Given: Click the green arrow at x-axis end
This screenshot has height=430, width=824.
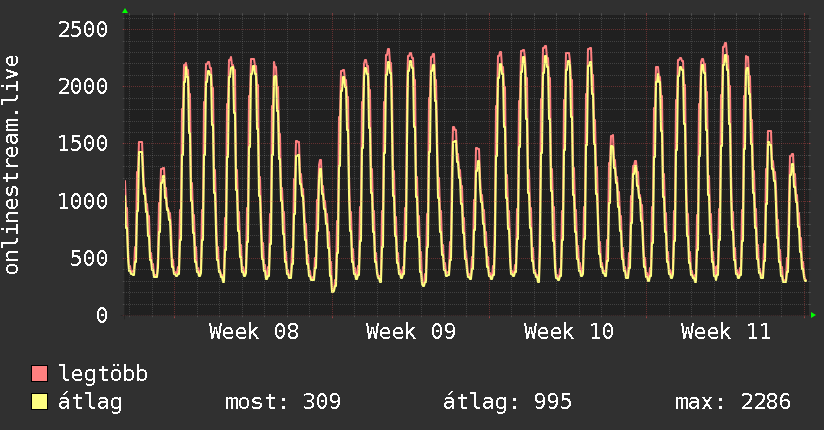Looking at the screenshot, I should tap(813, 315).
